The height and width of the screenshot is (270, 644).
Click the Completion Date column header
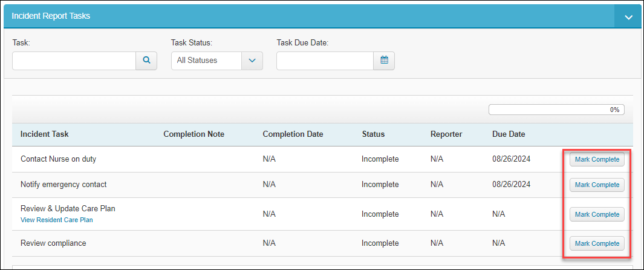[x=293, y=134]
